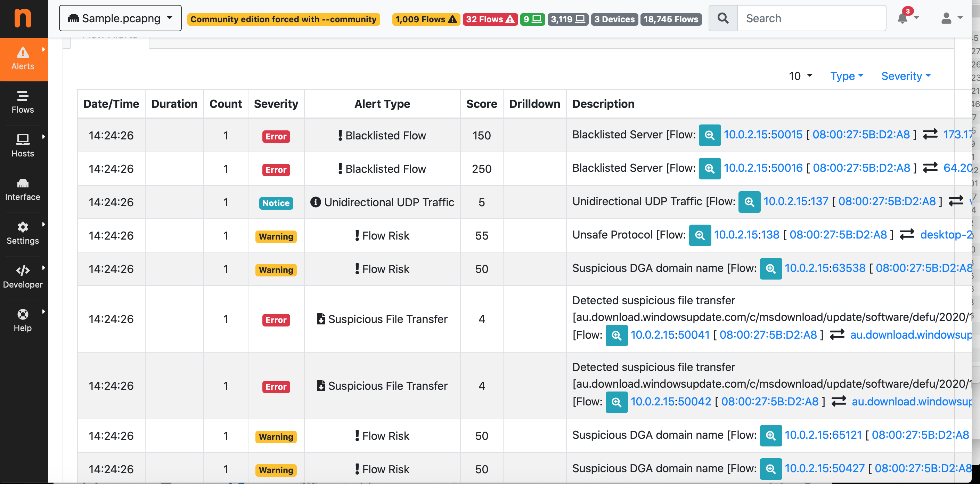Click the red 32 Flows alert badge
Screen dimensions: 980x484
tap(490, 19)
